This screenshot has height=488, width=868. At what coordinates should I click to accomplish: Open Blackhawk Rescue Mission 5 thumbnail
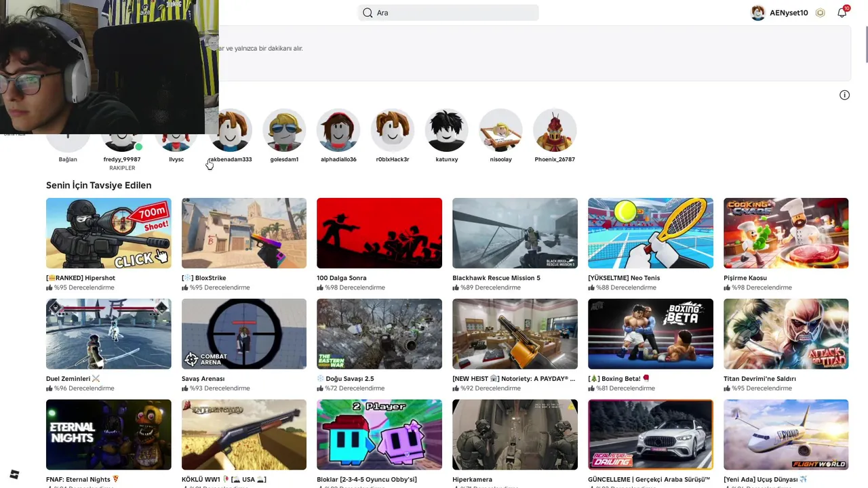point(515,233)
